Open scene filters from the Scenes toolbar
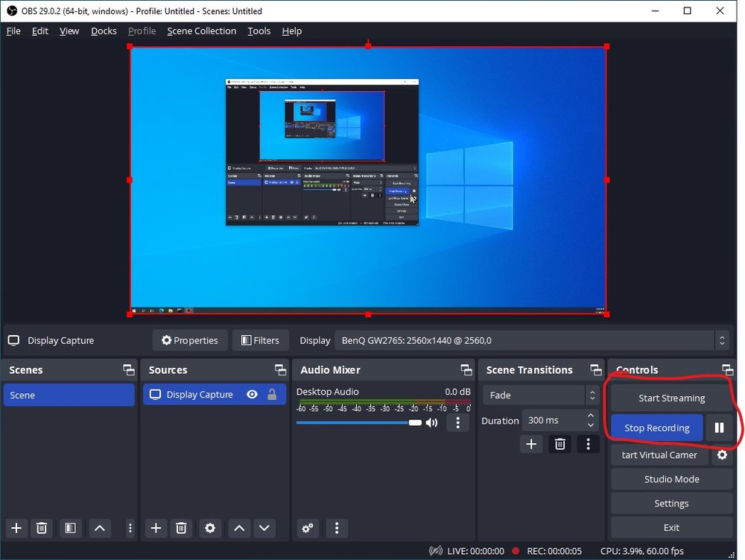Screen dimensions: 745x560 pyautogui.click(x=70, y=528)
